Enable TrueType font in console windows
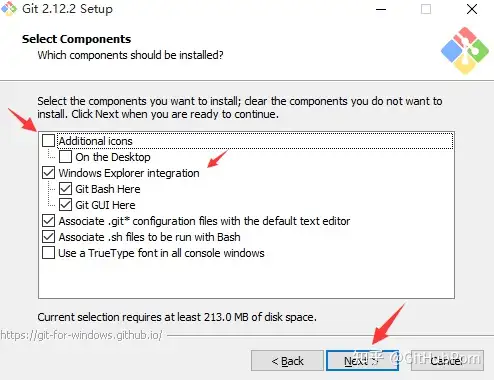The height and width of the screenshot is (380, 494). [x=49, y=253]
